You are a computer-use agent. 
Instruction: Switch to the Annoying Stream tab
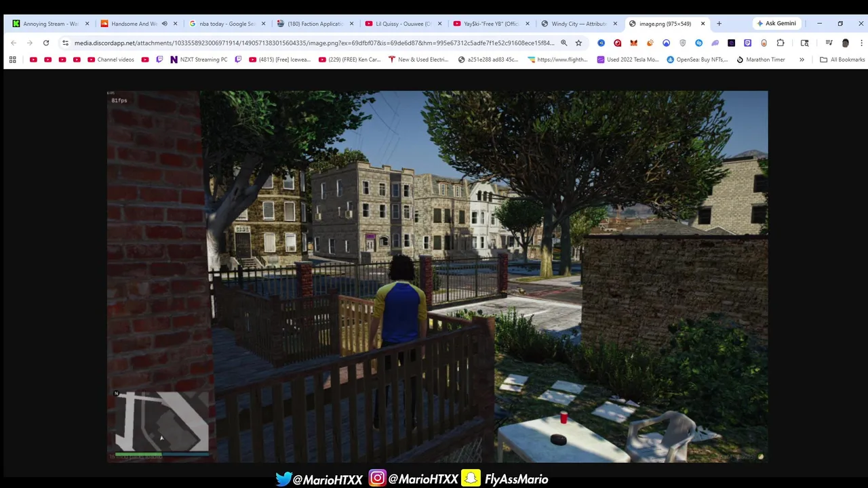(51, 24)
